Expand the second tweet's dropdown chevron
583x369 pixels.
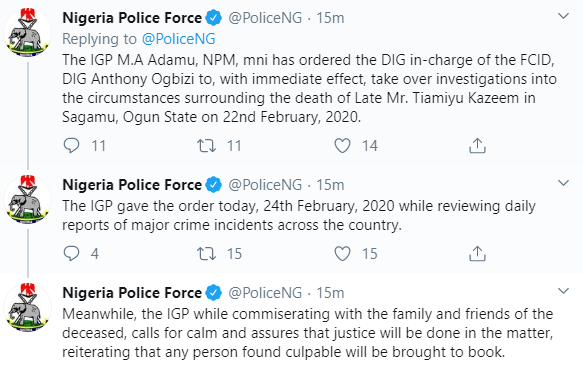pyautogui.click(x=564, y=183)
